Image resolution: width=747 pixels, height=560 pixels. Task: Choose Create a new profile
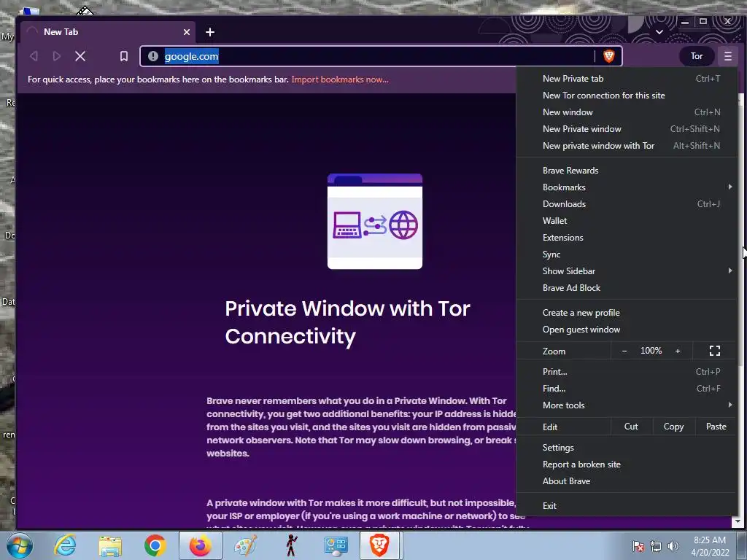pos(627,313)
